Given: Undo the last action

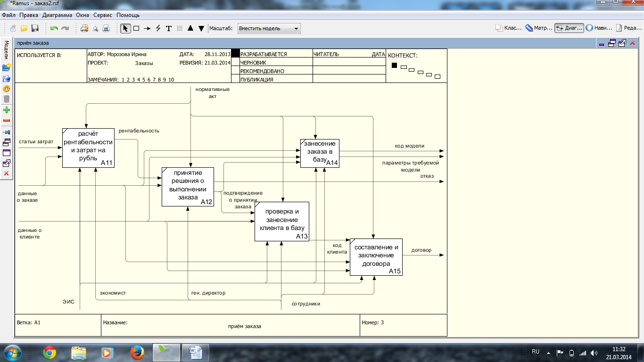Looking at the screenshot, I should click(54, 28).
